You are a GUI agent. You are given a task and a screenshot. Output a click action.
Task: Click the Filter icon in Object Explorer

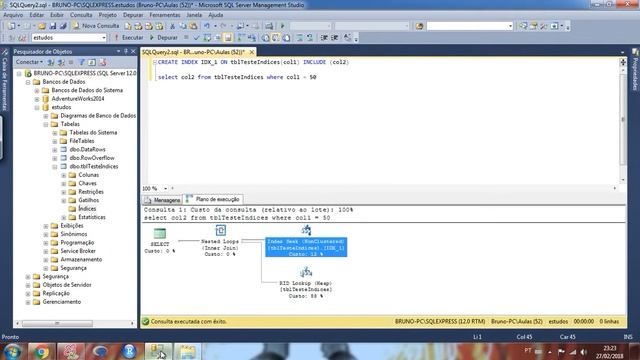82,62
